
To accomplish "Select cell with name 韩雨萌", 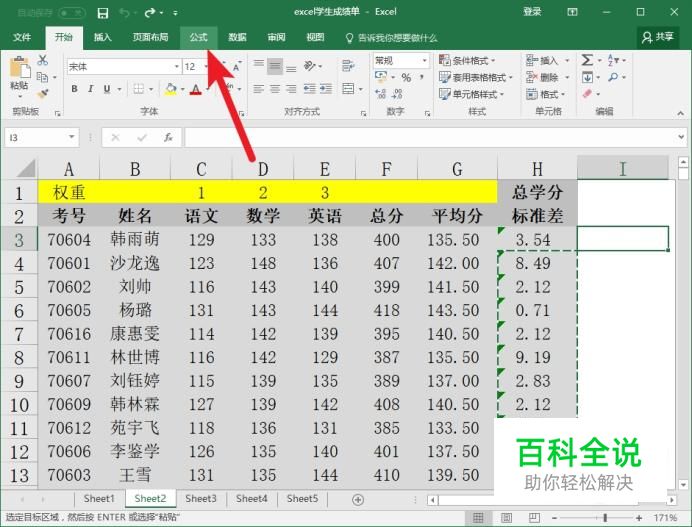I will pos(135,239).
